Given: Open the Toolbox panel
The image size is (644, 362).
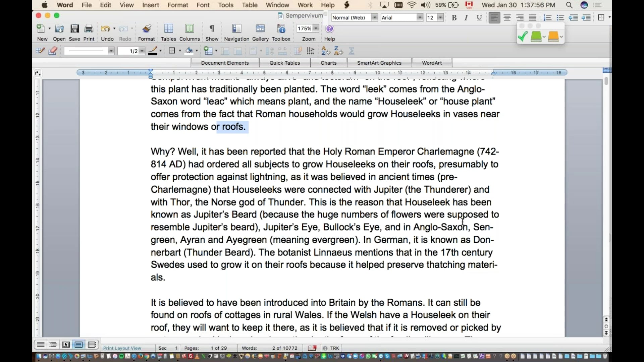Looking at the screenshot, I should coord(281,29).
